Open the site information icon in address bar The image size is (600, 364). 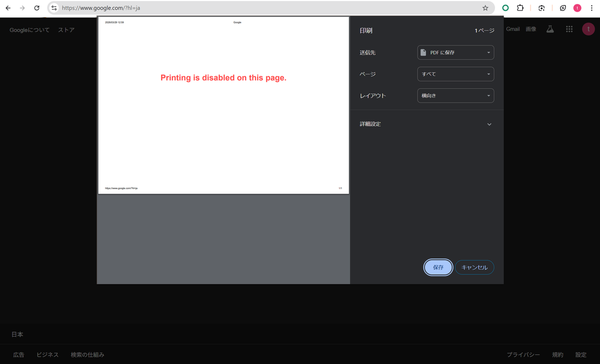(x=54, y=8)
